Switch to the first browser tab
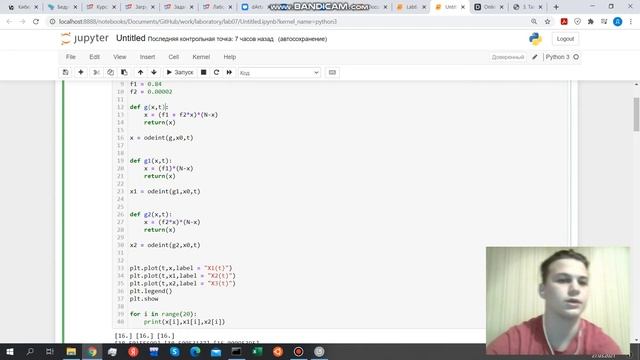Screen dimensions: 640x360 coord(23,7)
